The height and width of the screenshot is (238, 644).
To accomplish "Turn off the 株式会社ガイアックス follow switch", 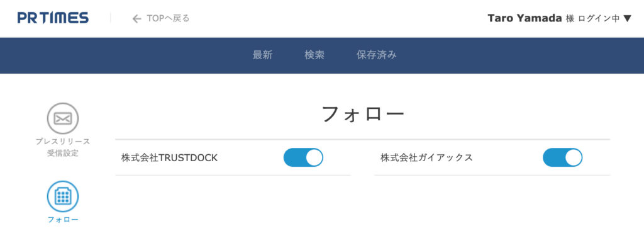I will [x=563, y=157].
